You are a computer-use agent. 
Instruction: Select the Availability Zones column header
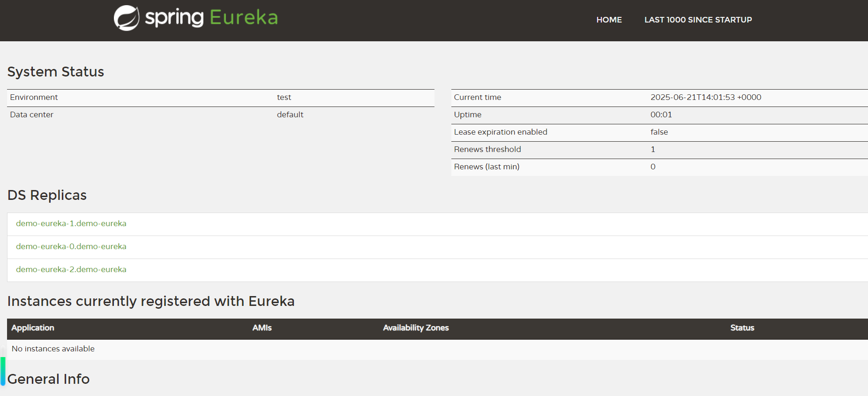click(416, 328)
